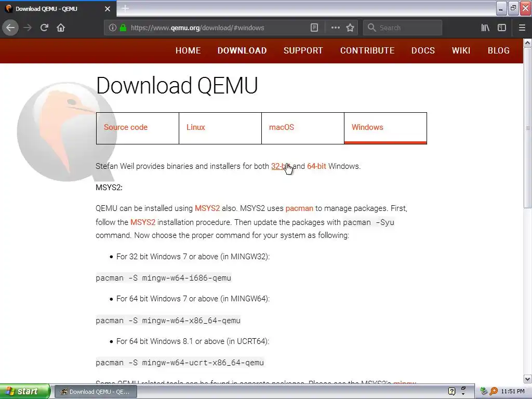This screenshot has width=532, height=399.
Task: Open the Library icon in toolbar
Action: (x=485, y=28)
